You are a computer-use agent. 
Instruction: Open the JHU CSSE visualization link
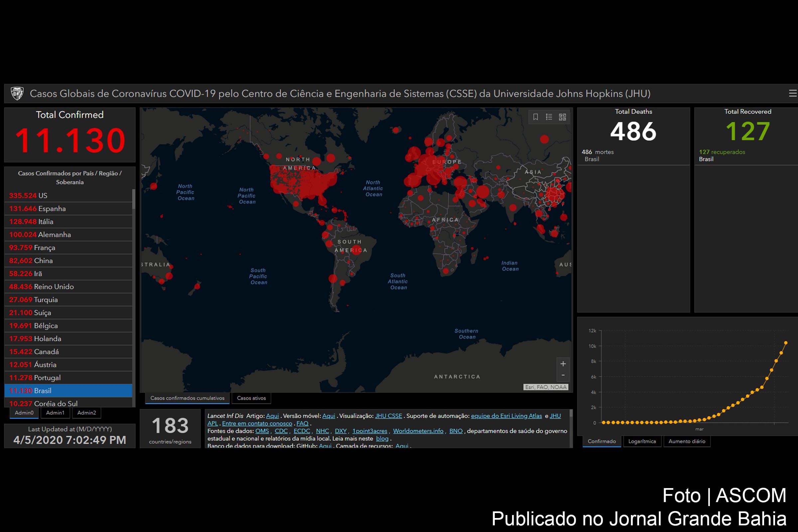(388, 416)
